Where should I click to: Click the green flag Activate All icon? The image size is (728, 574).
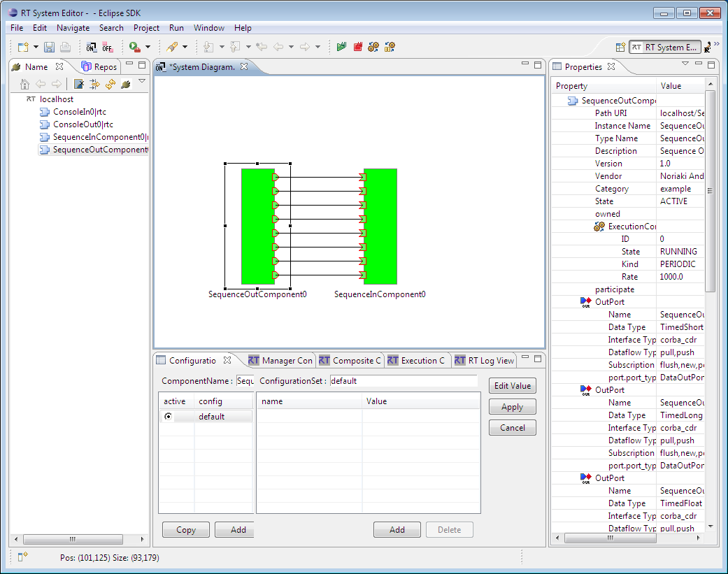(341, 47)
